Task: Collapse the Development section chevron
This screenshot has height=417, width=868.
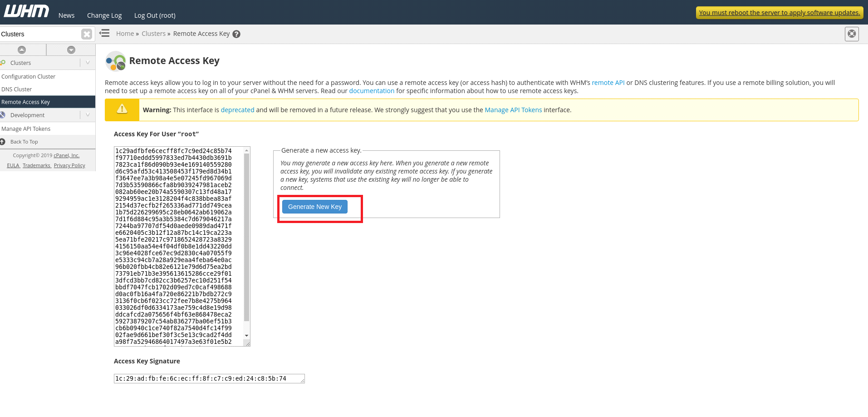Action: tap(88, 115)
